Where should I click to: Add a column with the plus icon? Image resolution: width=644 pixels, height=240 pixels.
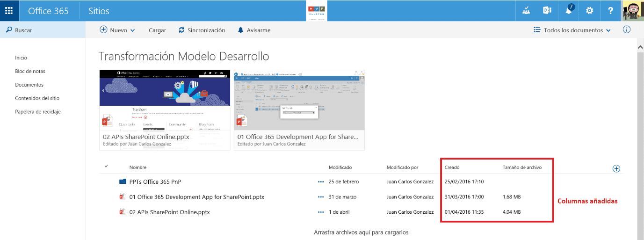tap(616, 168)
